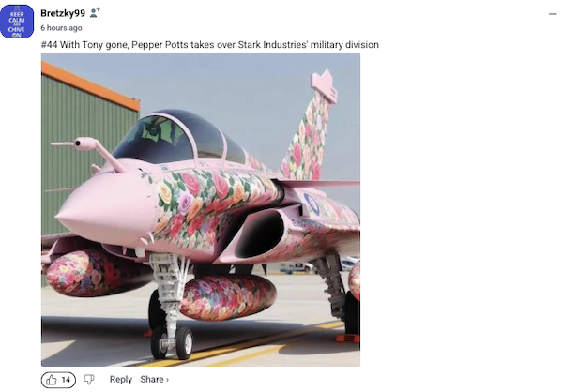563x392 pixels.
Task: Open the Bretzky99 username profile link
Action: [63, 13]
